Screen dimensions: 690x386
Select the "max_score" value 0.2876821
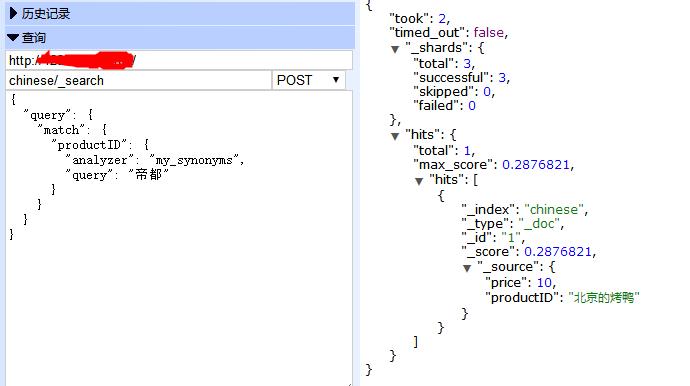tap(536, 165)
